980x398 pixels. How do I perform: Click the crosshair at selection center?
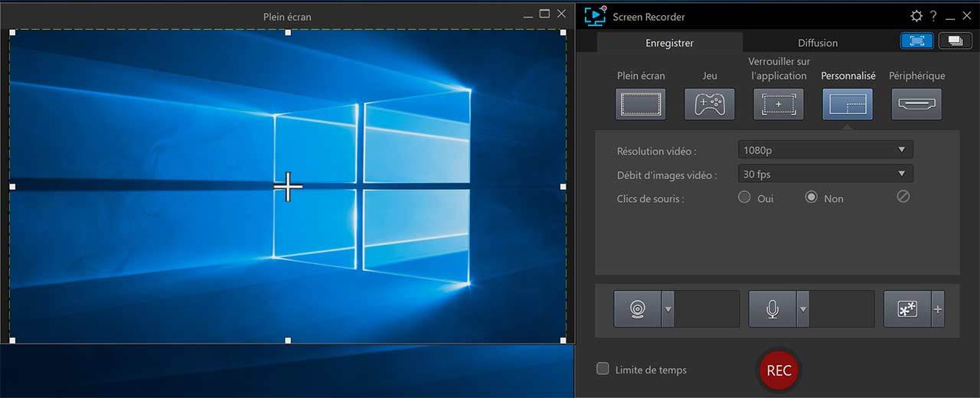coord(288,187)
